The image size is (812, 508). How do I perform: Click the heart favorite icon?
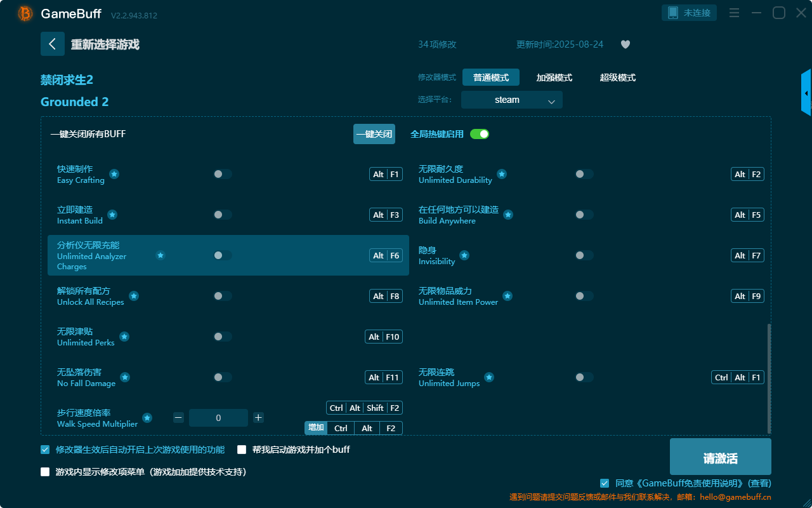coord(625,44)
